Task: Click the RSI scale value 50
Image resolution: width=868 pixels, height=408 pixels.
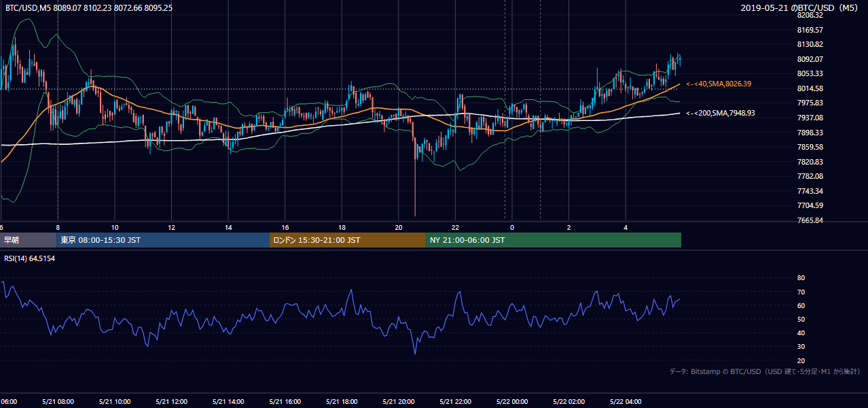Action: (801, 319)
